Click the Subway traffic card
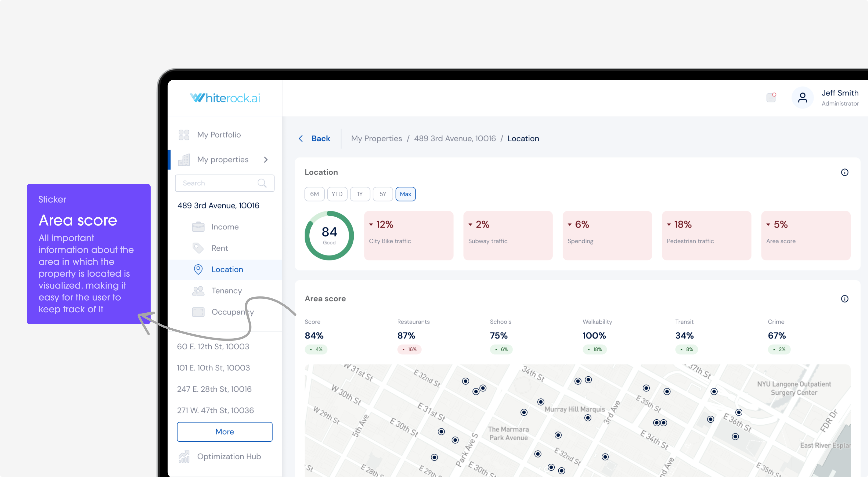868x477 pixels. (508, 235)
